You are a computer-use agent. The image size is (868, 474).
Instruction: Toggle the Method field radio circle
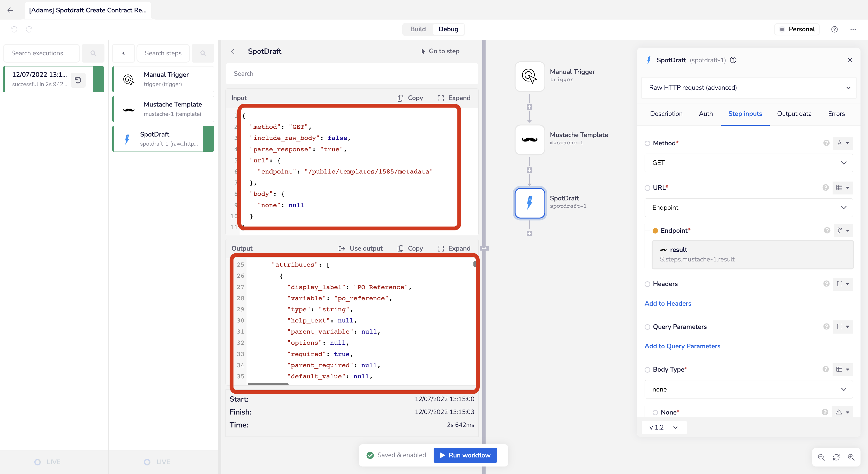click(647, 144)
